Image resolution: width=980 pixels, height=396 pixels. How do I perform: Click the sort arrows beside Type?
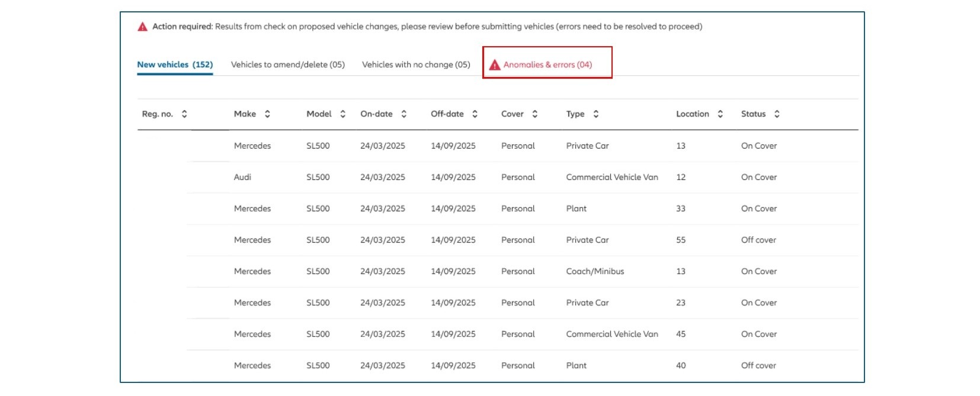pos(595,114)
